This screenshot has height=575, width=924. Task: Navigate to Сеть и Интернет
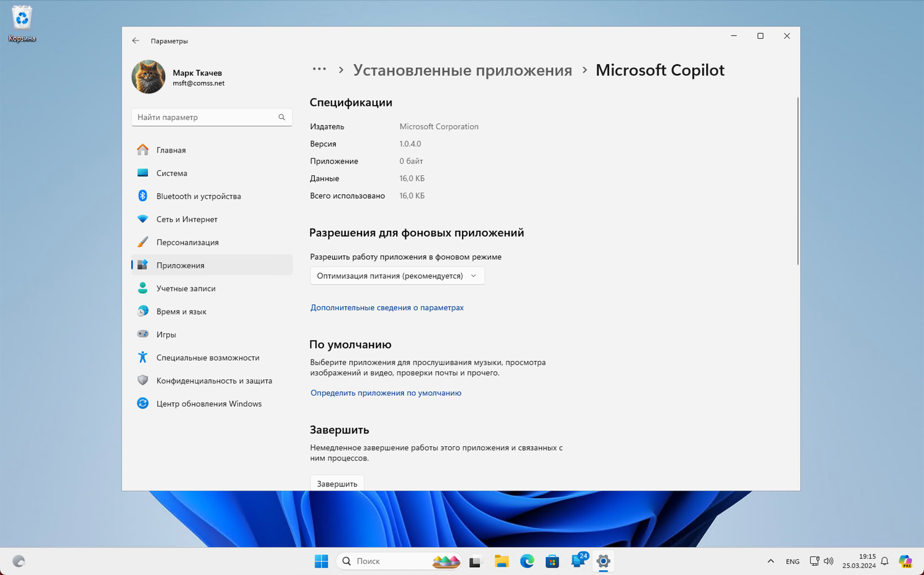212,219
